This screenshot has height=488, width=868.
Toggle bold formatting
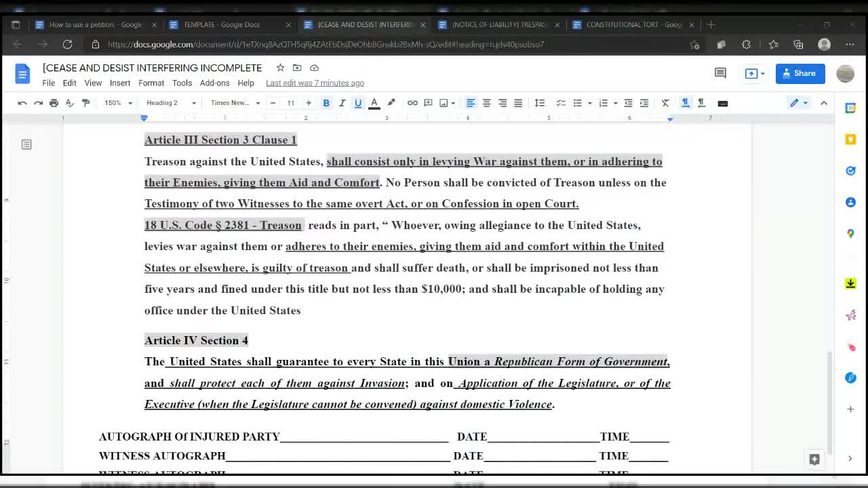(x=326, y=103)
